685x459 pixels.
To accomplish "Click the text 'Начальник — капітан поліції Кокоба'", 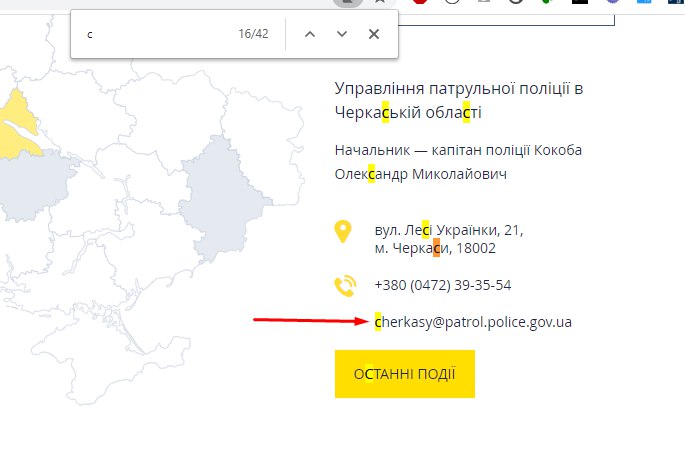I will [x=458, y=150].
